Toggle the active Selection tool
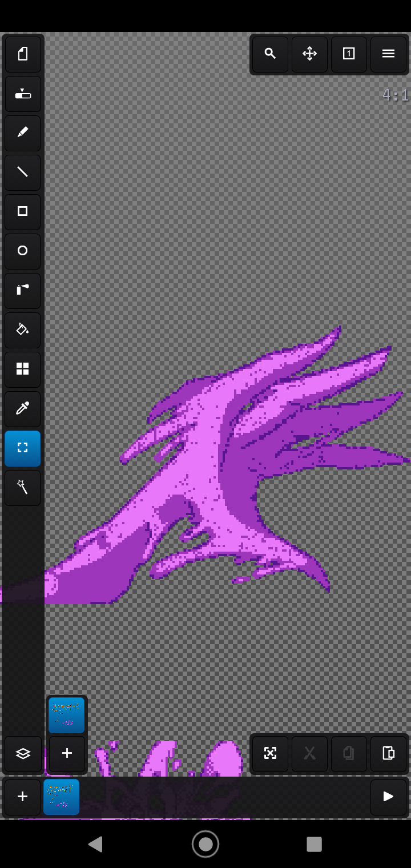This screenshot has width=411, height=868. (x=23, y=448)
